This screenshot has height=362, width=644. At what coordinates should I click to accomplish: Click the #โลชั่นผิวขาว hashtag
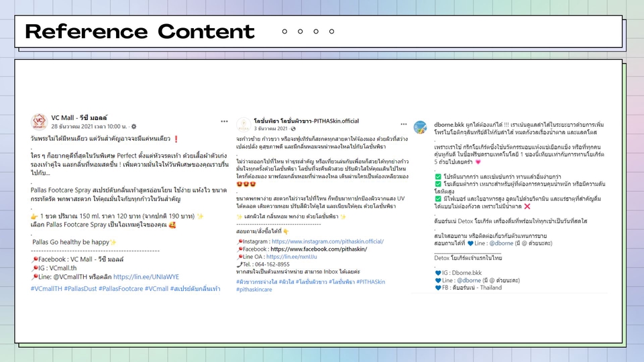pyautogui.click(x=311, y=282)
